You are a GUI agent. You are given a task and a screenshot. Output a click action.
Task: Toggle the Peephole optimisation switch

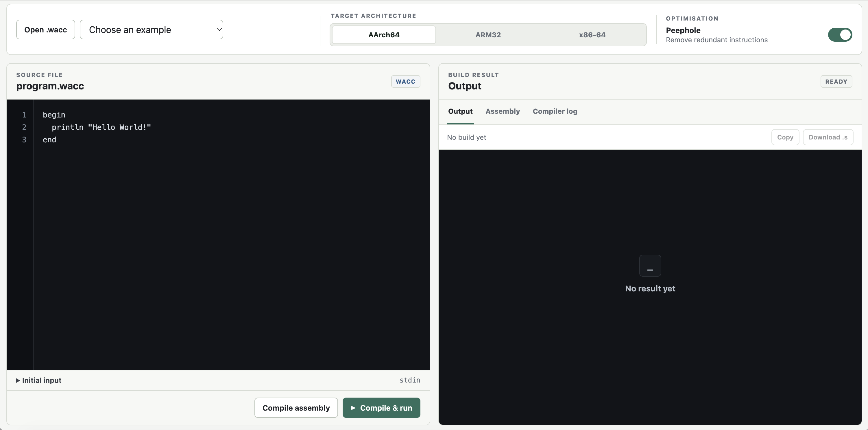coord(840,35)
